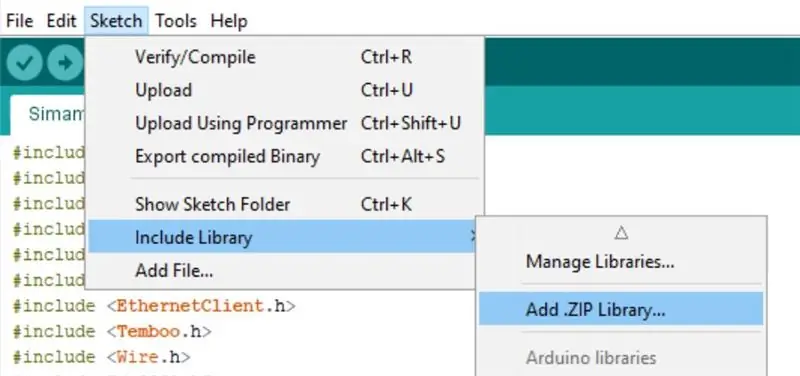Click the Sketch menu
Screen dimensions: 800x376
click(116, 21)
